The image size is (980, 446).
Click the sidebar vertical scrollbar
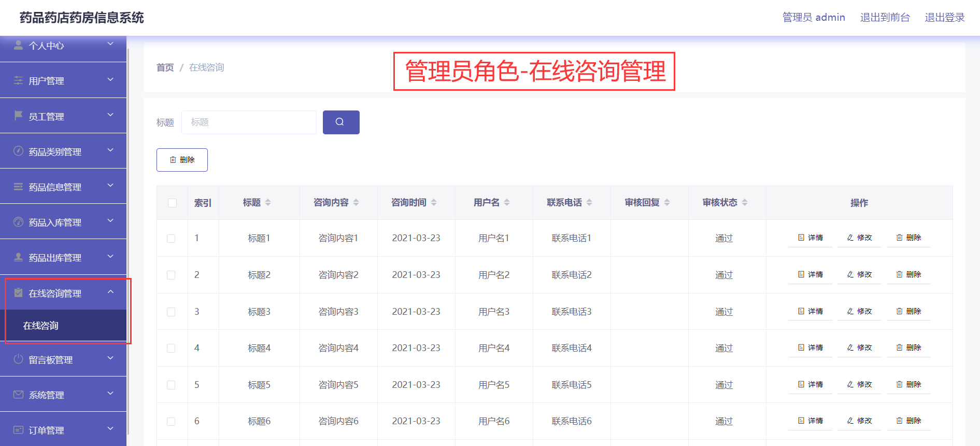pyautogui.click(x=128, y=241)
